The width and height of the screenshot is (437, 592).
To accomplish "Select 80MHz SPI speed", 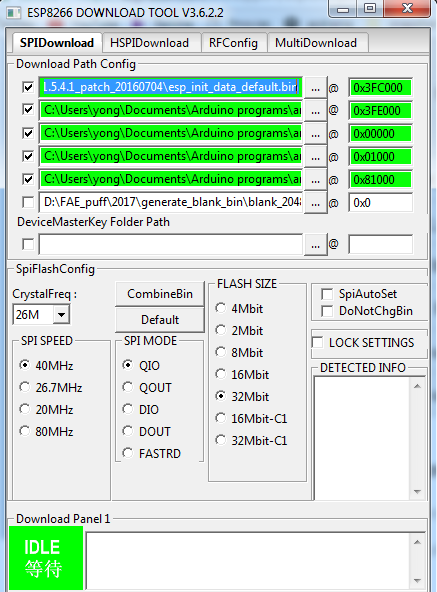I will [x=25, y=431].
